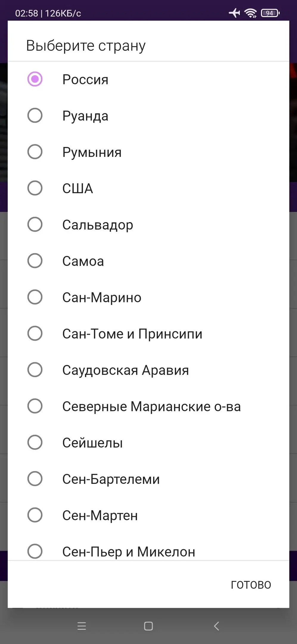Tap the Android home square icon
The width and height of the screenshot is (297, 644).
tap(148, 626)
